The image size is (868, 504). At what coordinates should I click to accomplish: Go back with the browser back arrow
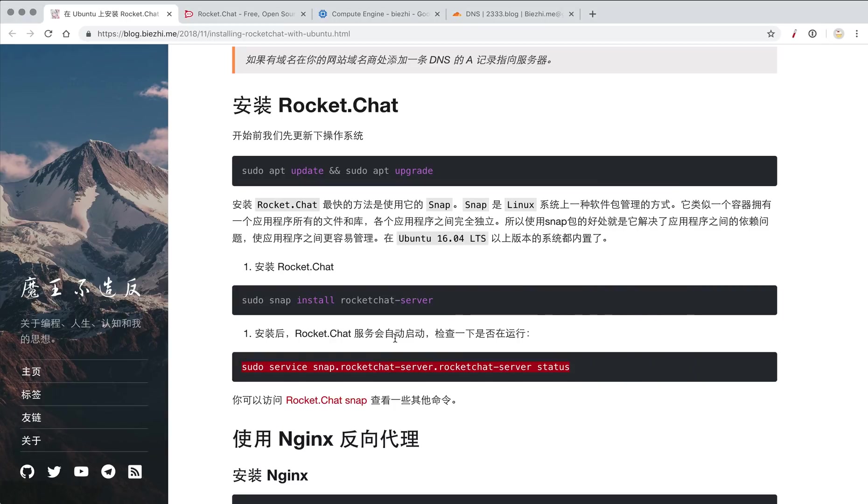(13, 34)
